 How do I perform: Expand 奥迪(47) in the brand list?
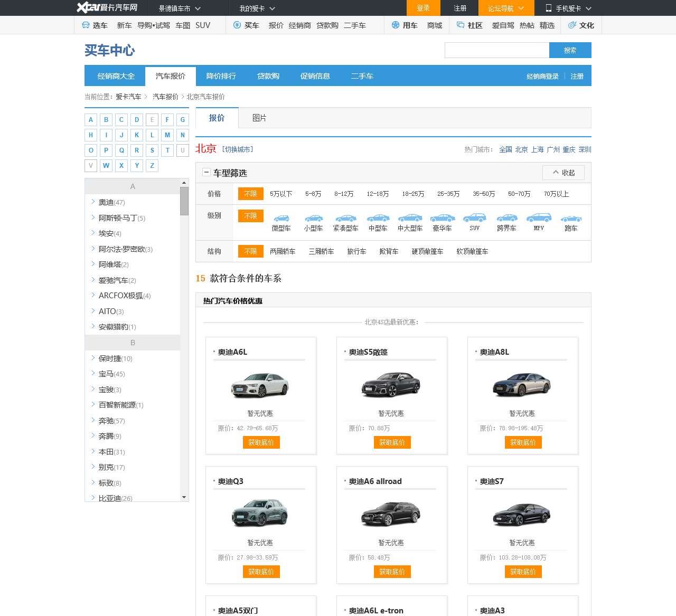(x=111, y=202)
